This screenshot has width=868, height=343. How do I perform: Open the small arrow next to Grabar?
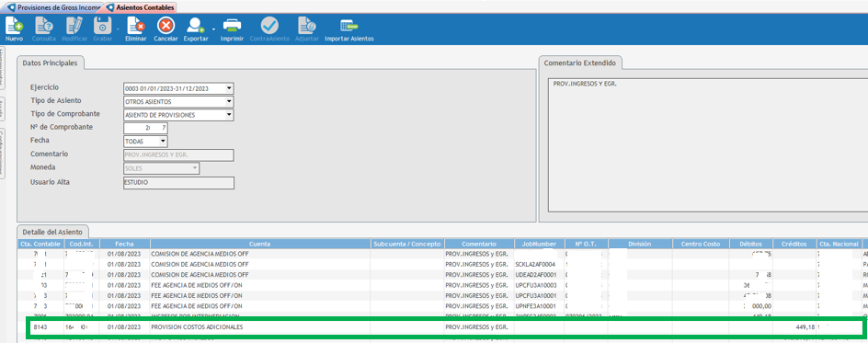coord(118,29)
